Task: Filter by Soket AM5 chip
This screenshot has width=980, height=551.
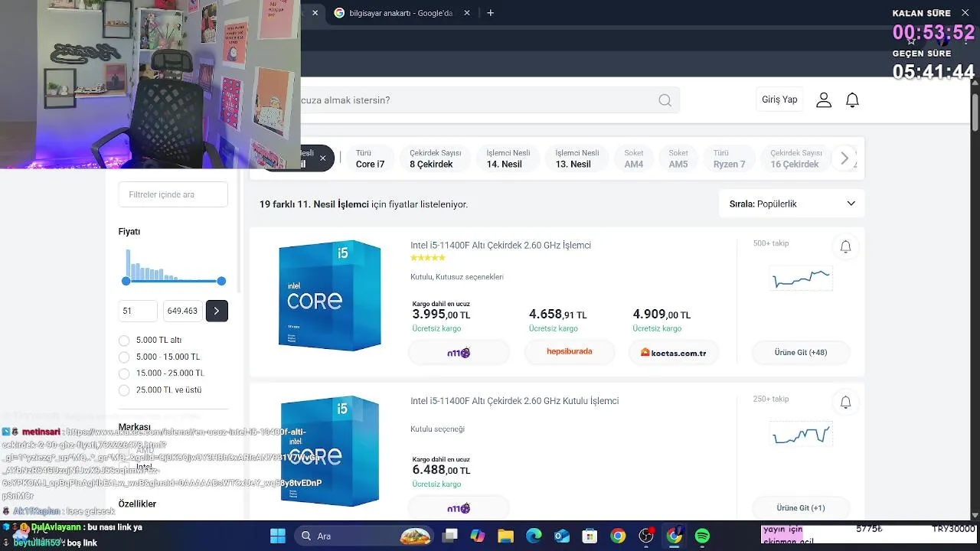Action: 678,158
